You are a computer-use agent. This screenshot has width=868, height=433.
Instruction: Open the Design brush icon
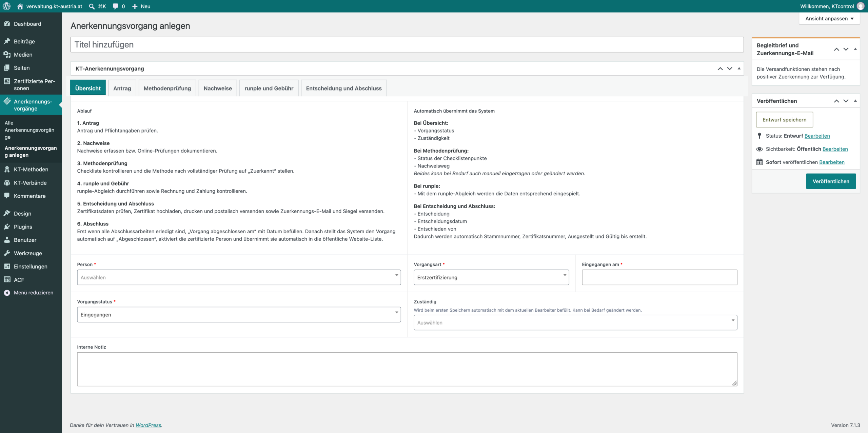[7, 213]
